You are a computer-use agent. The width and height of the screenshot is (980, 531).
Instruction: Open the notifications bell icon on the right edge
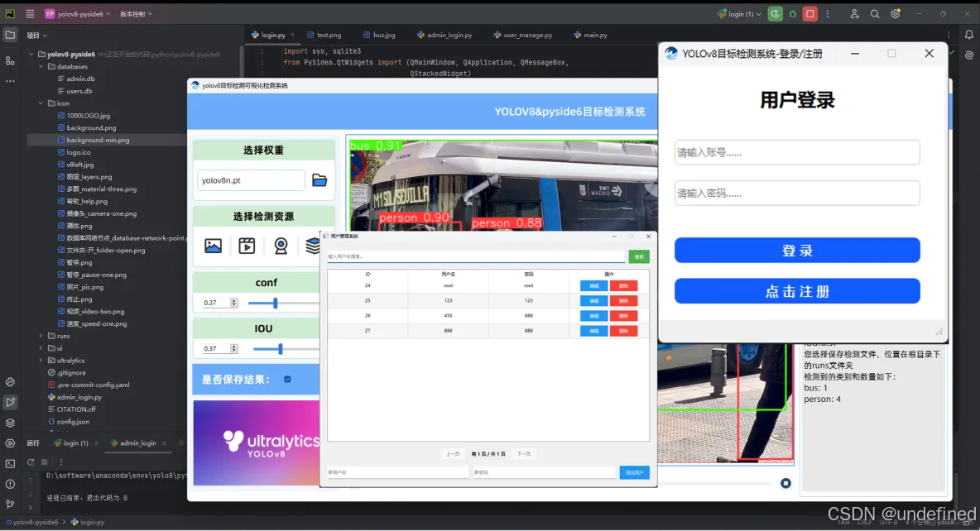click(968, 35)
